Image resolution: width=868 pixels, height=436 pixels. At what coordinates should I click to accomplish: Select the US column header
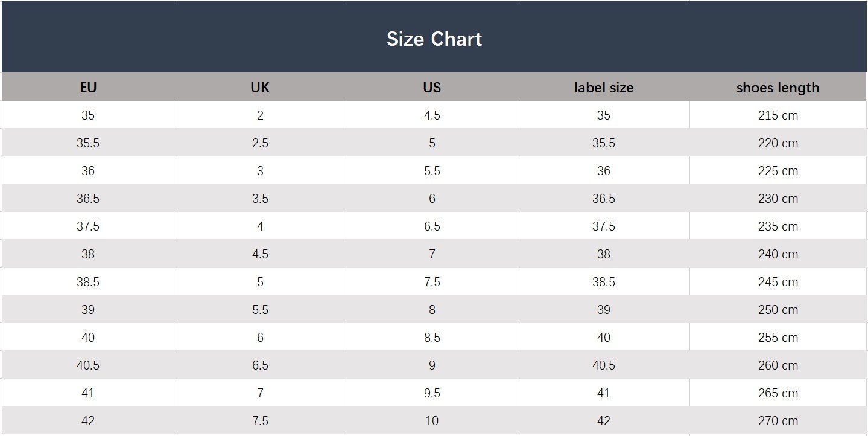coord(432,87)
